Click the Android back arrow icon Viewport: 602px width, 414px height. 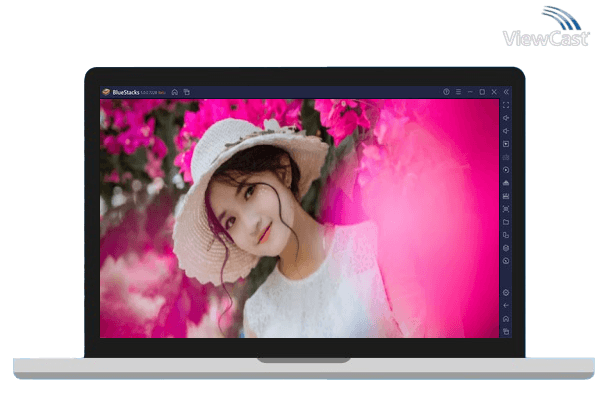(x=506, y=306)
